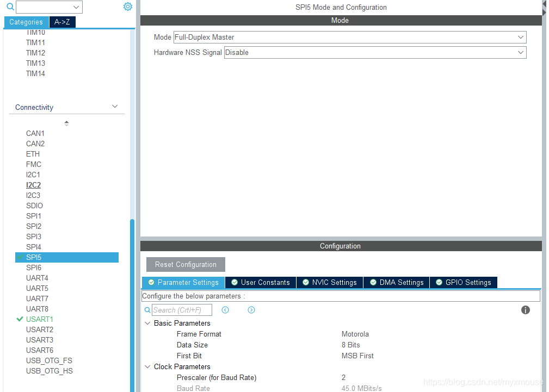Click the search magnifier icon at top left
This screenshot has width=549, height=392.
pyautogui.click(x=10, y=7)
